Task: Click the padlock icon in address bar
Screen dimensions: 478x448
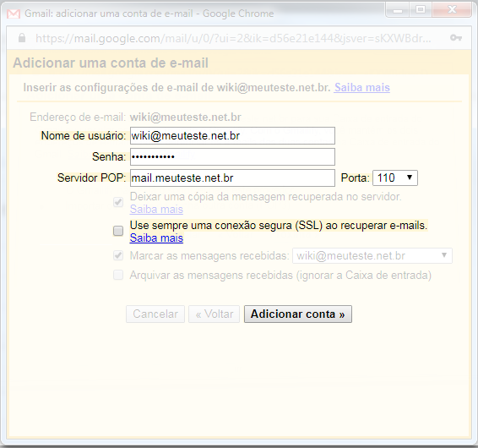Action: pos(22,38)
